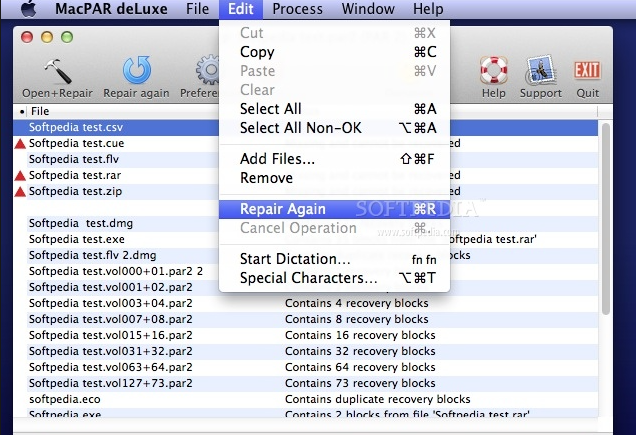Click red warning triangle beside Softpedia test.cue
Screen dimensions: 636x435
pos(20,144)
